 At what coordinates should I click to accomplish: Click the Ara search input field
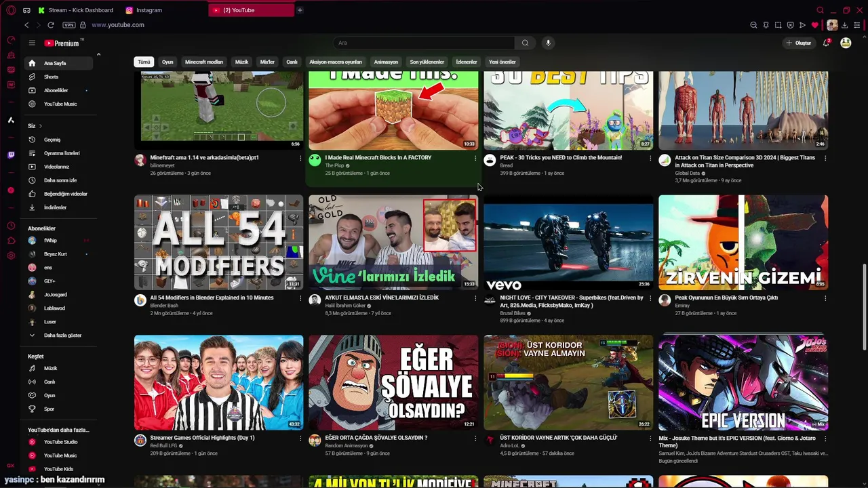coord(424,43)
